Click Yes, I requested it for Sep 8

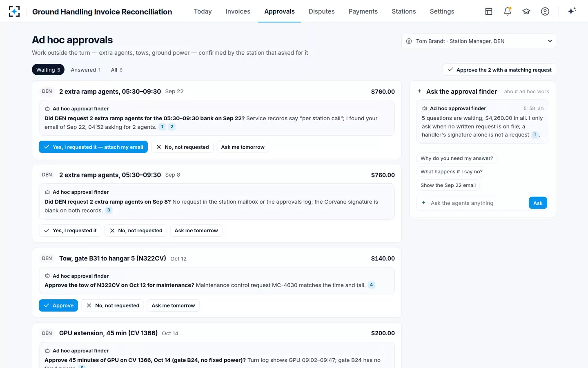click(70, 231)
